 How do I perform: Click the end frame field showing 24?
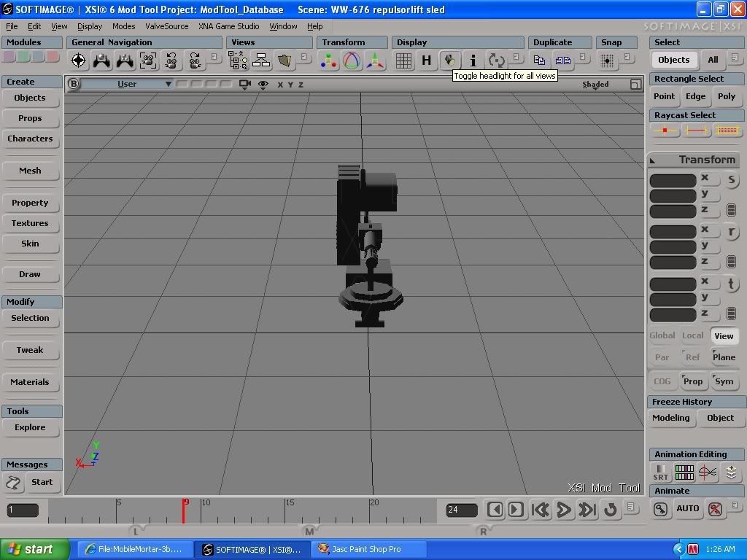pyautogui.click(x=461, y=510)
